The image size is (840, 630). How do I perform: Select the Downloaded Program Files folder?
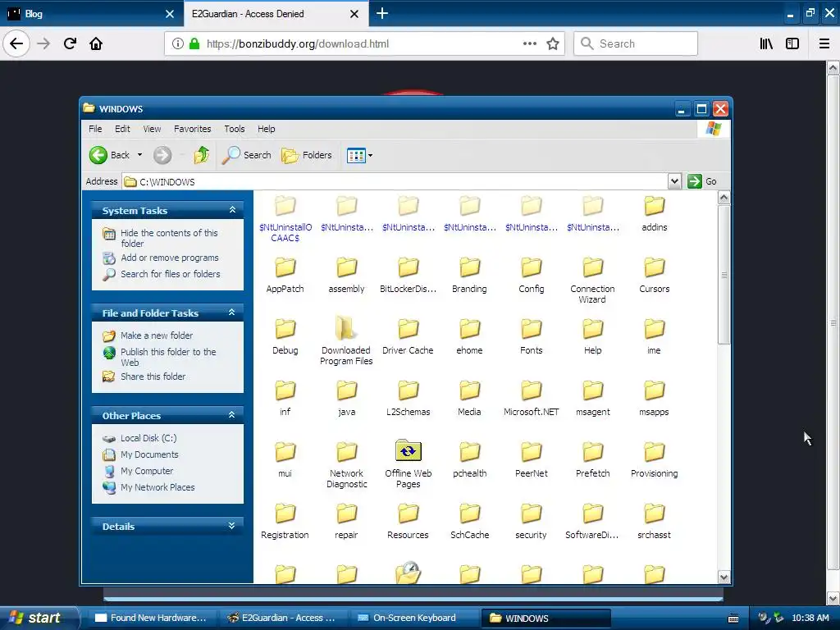tap(347, 329)
